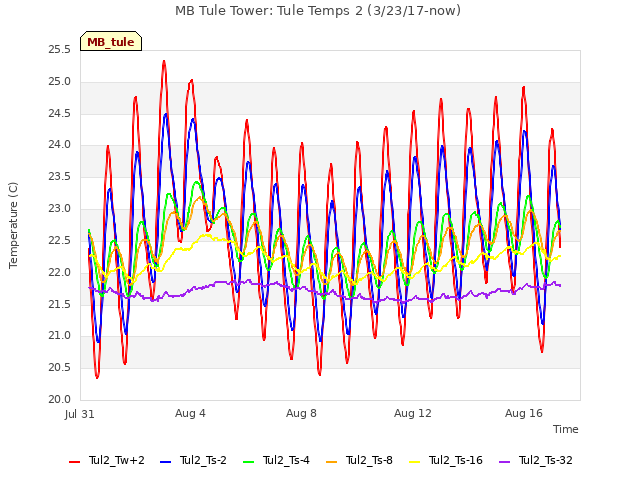
Task: Click the 22.5 y-axis tick label
Action: (x=60, y=240)
